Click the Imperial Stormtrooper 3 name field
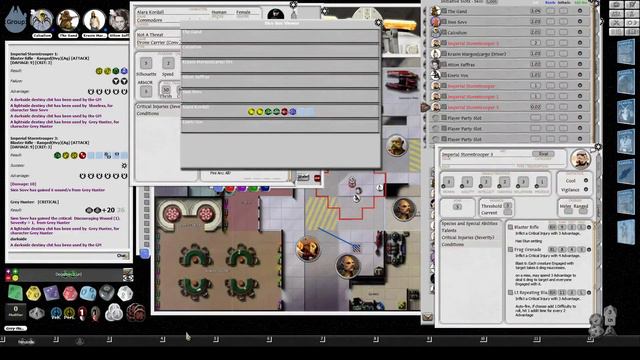640x360 pixels. (486, 155)
